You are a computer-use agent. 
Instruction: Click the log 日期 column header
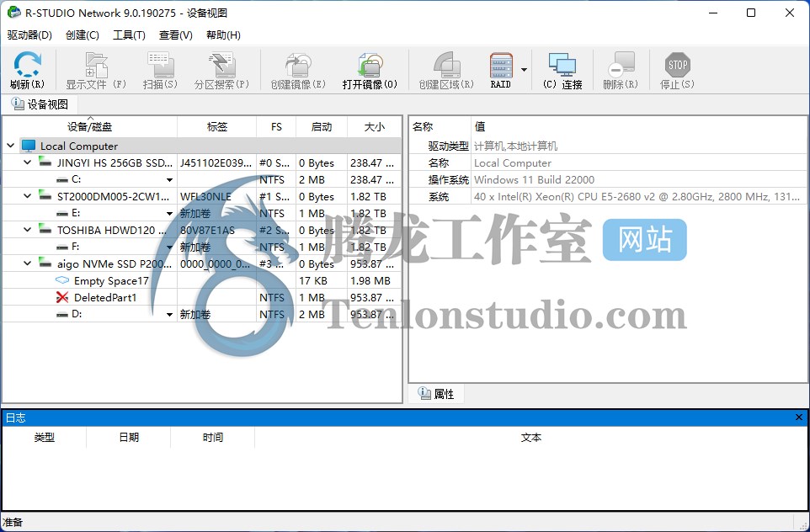point(129,438)
